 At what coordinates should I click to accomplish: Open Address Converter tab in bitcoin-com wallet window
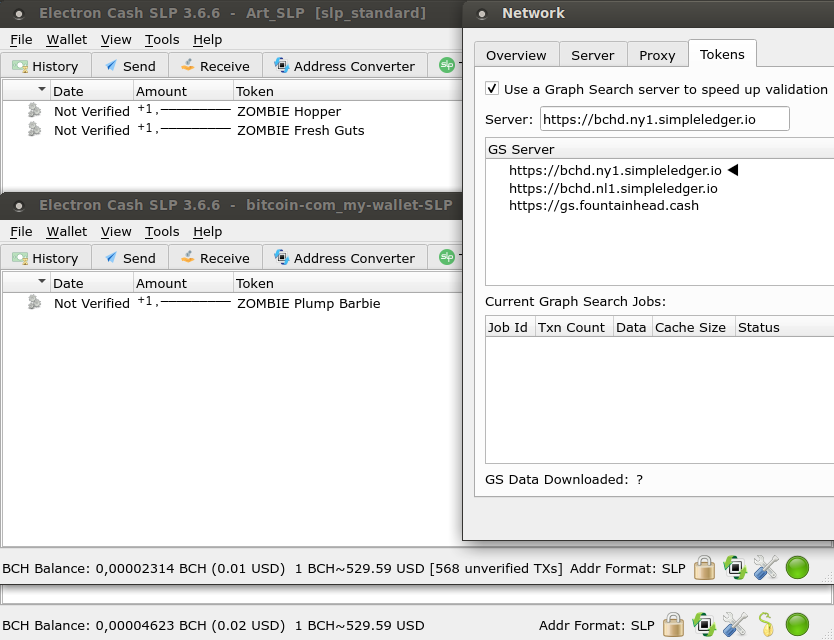pos(345,258)
